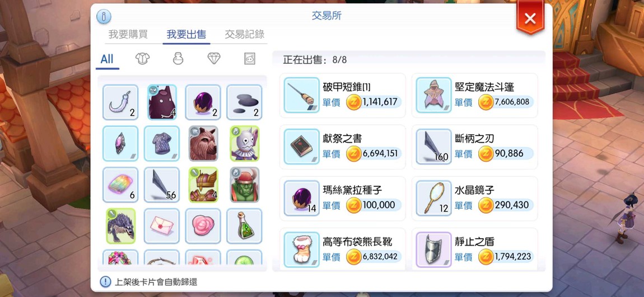
Task: Filter by the equipment shirt category icon
Action: coord(142,59)
